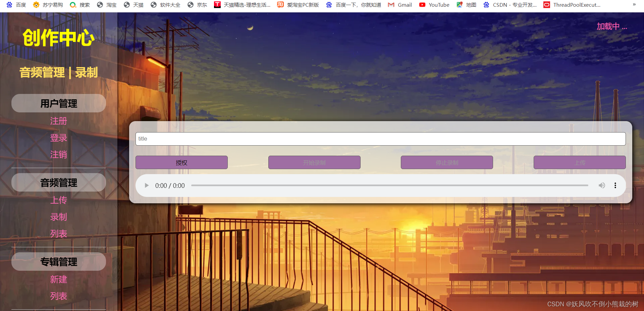Click the 专辑管理 section header

pyautogui.click(x=59, y=262)
